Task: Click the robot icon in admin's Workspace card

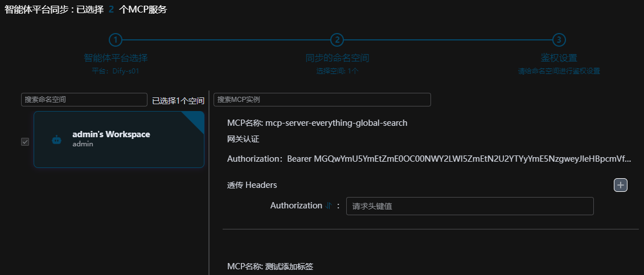Action: coord(56,139)
